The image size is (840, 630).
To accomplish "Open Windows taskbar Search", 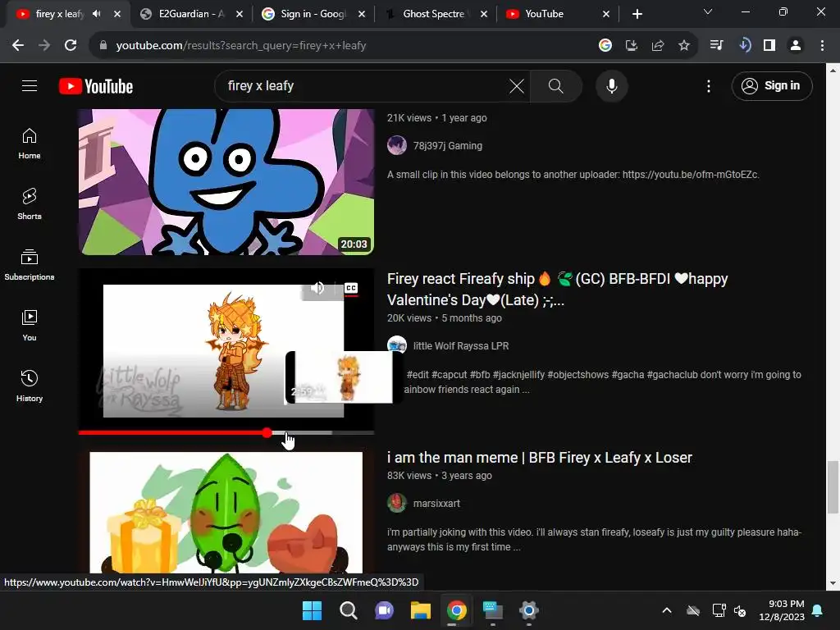I will [x=348, y=610].
